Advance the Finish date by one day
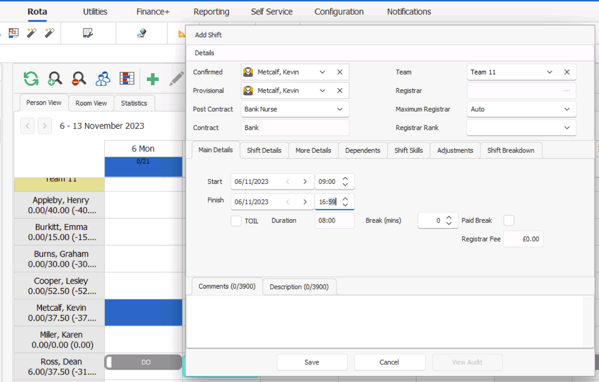Screen dimensions: 599x382 (x=305, y=202)
